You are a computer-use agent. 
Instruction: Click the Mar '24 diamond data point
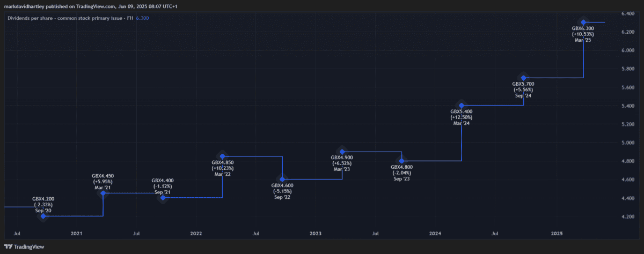[462, 105]
